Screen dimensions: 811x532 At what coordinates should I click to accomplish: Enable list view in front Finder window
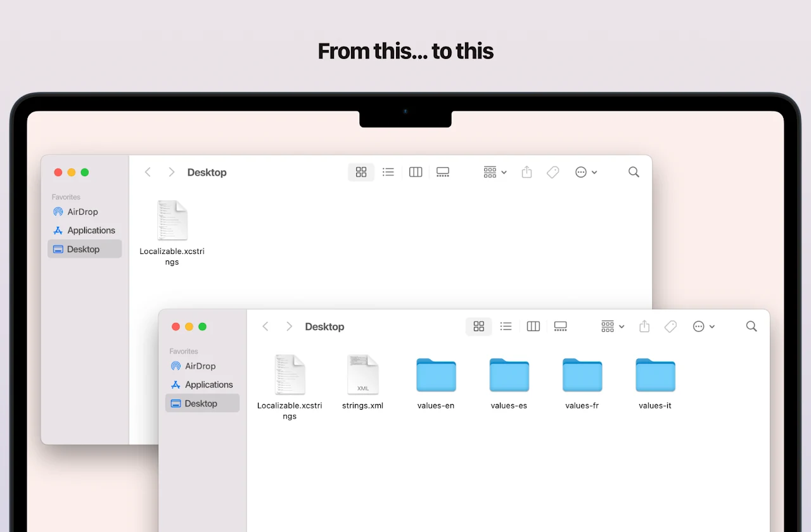(x=506, y=327)
